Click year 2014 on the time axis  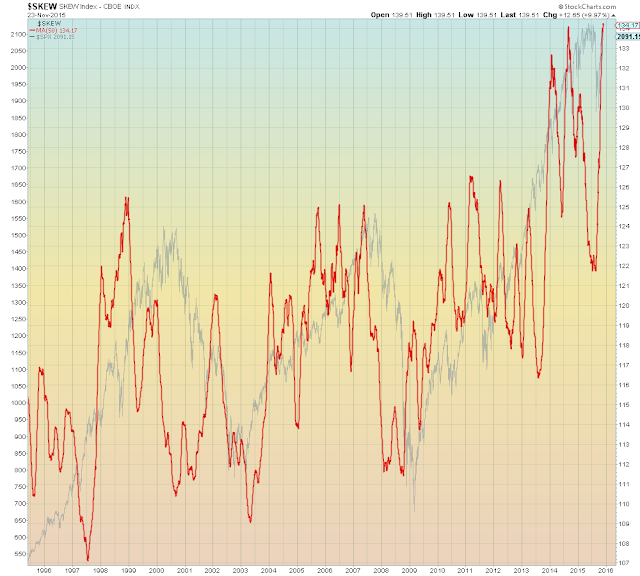549,571
